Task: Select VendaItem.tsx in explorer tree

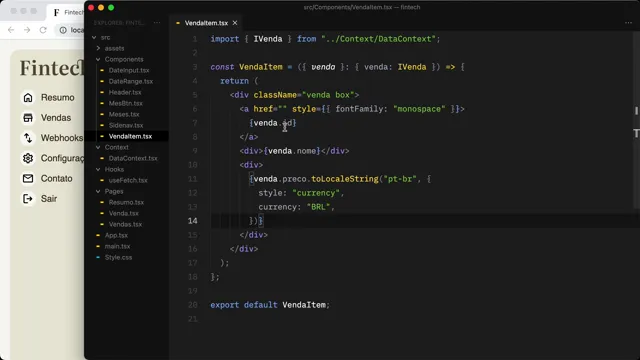Action: (x=130, y=136)
